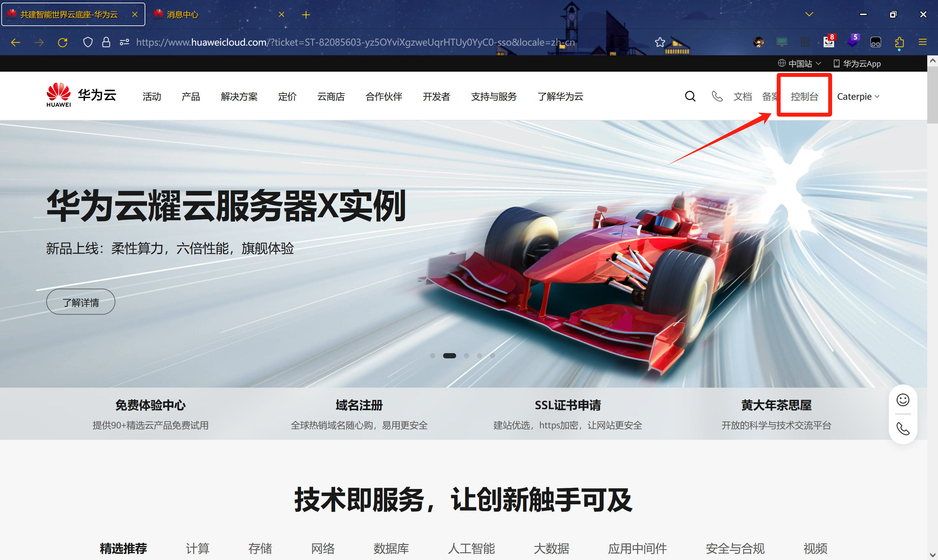Open the 支持与服务 menu

(494, 97)
